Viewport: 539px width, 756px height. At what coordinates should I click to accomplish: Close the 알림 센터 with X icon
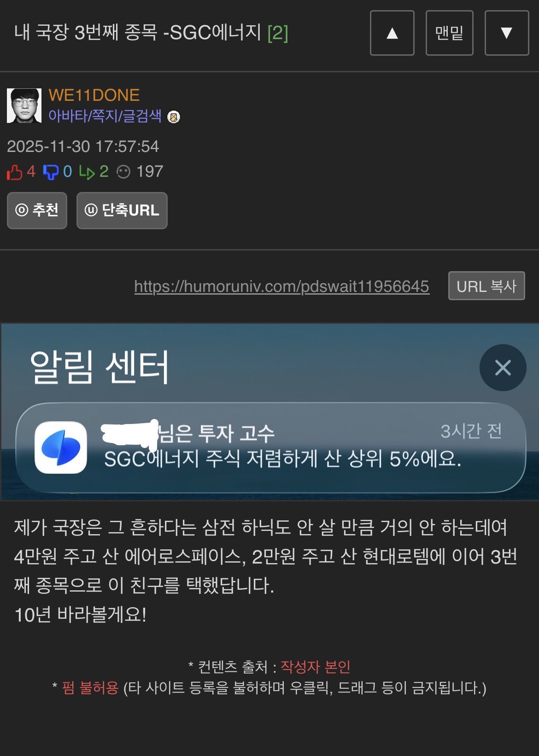[503, 368]
